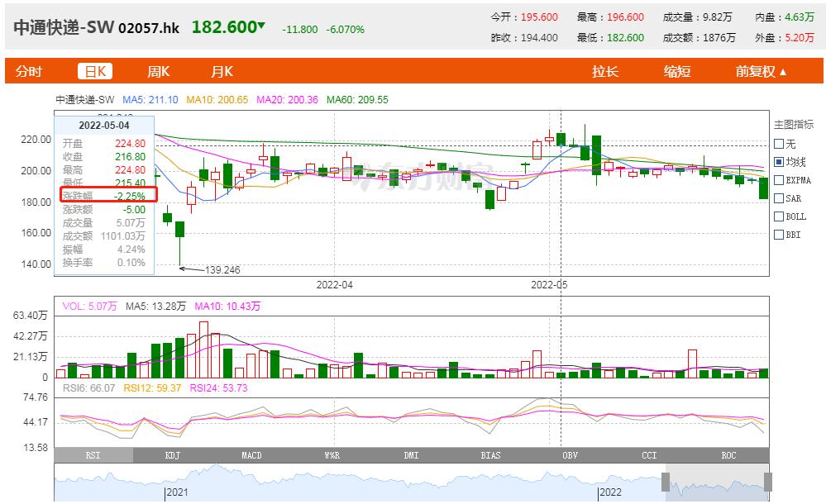This screenshot has height=504, width=826.
Task: Click the 成交量 9.82万 volume figure
Action: (x=698, y=17)
